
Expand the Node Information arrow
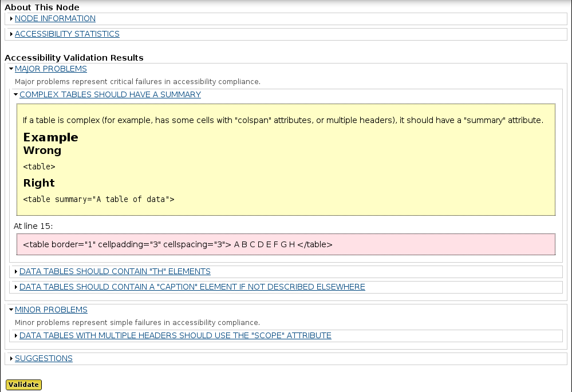(11, 18)
